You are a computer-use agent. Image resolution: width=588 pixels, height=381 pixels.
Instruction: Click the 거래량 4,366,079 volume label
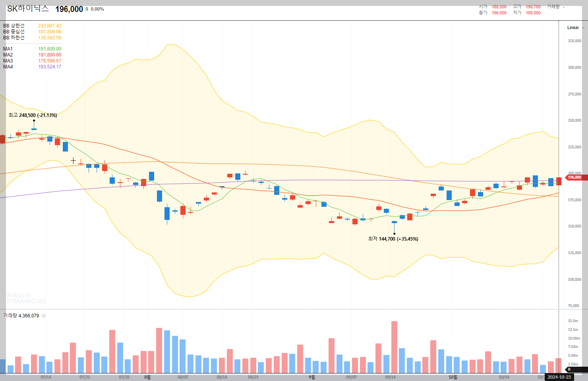(x=21, y=316)
